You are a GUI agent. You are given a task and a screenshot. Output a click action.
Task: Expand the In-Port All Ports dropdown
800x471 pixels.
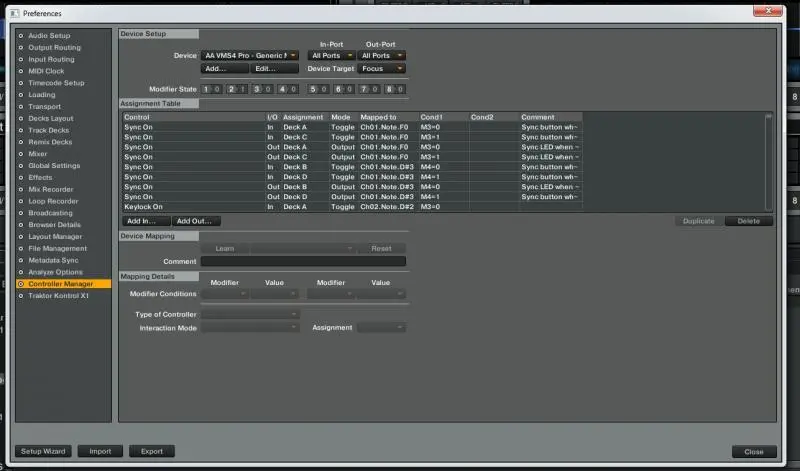(x=331, y=56)
